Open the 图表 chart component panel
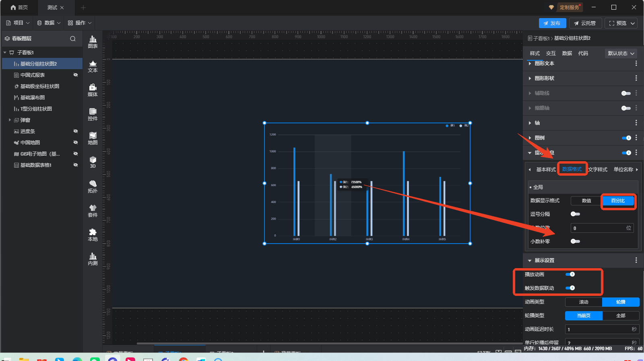The image size is (644, 361). [x=93, y=41]
